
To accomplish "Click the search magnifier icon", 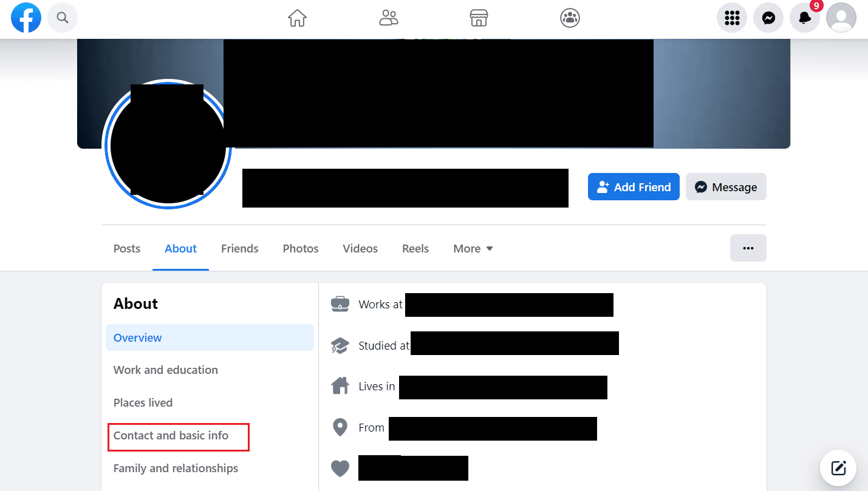I will coord(62,18).
